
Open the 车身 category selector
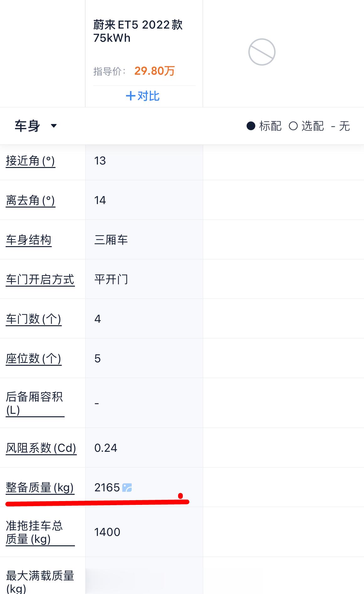pos(36,126)
